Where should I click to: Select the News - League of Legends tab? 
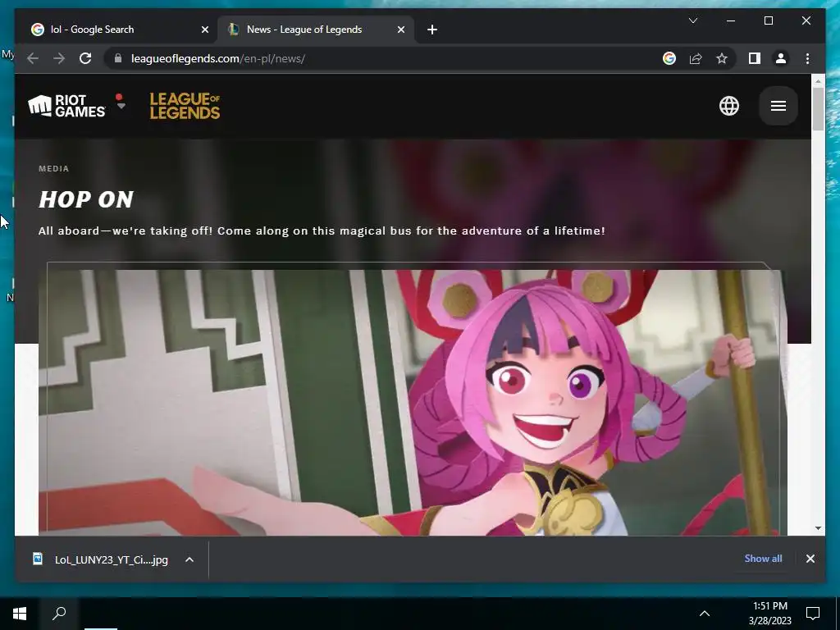click(316, 30)
